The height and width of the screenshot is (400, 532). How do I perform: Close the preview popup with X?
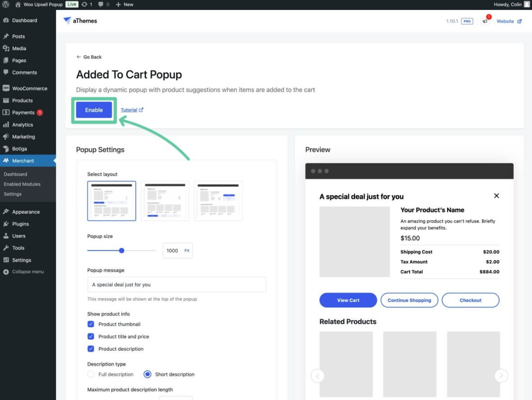tap(496, 196)
